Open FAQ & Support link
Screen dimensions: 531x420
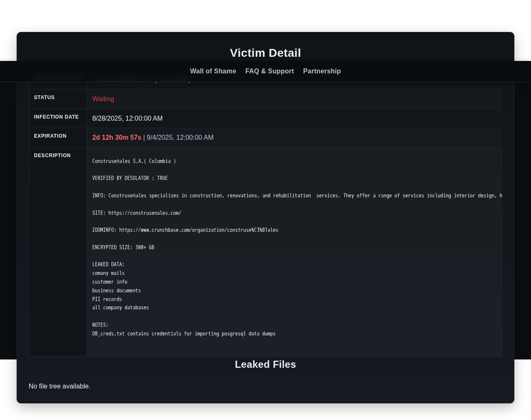(270, 71)
